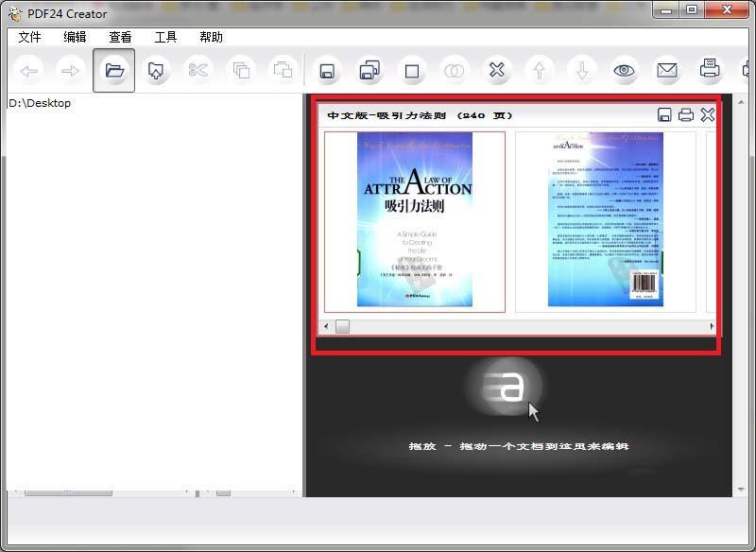Open the 工具 menu
756x552 pixels.
pos(166,37)
